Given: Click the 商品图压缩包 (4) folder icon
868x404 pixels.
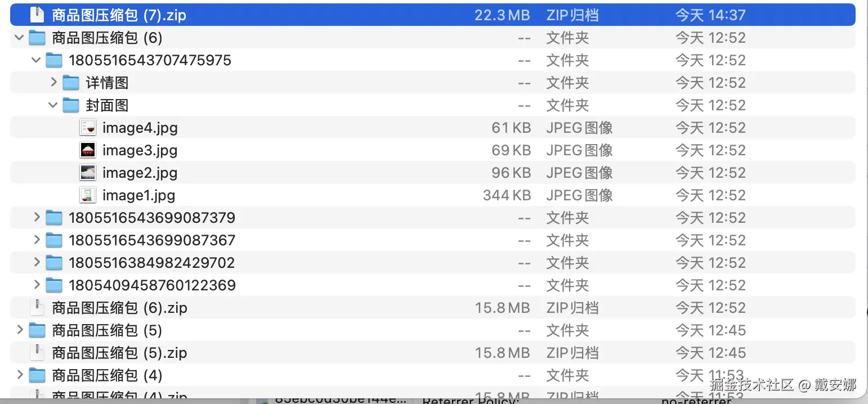Looking at the screenshot, I should point(37,375).
